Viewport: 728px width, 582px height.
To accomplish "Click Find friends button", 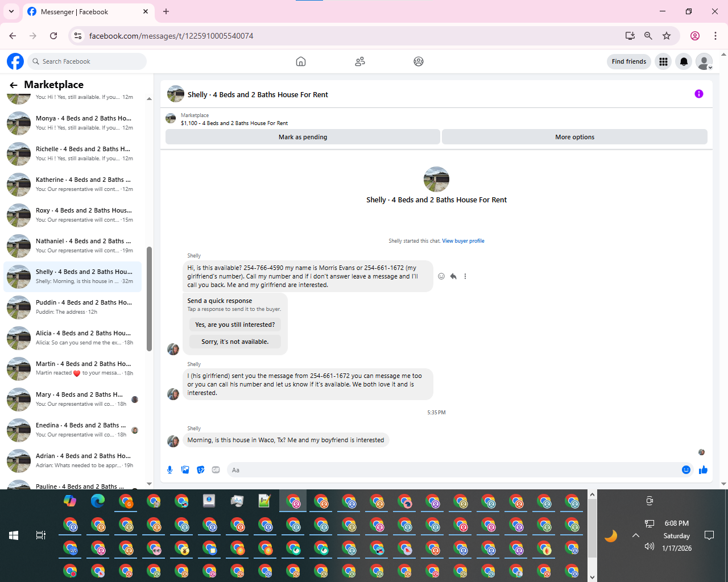I will [629, 61].
